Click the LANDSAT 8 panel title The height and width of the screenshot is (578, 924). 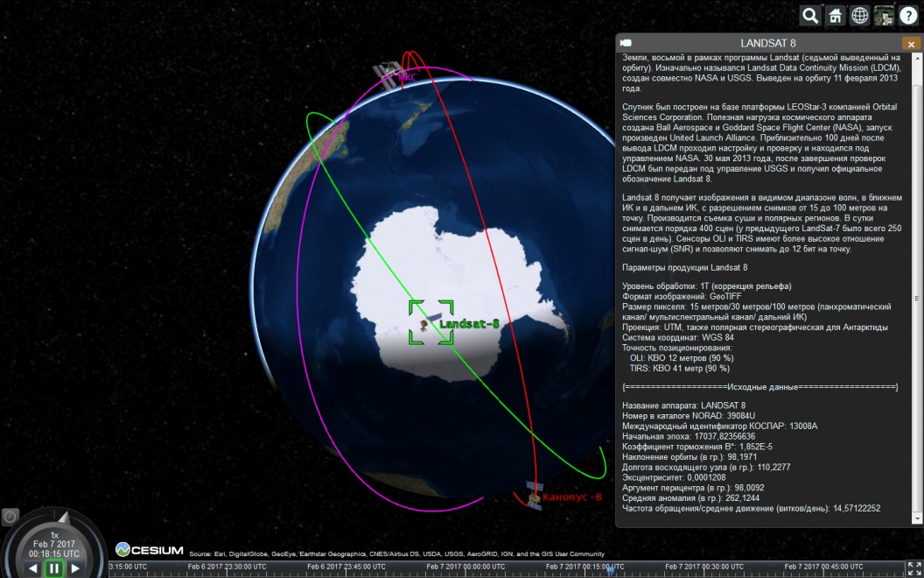coord(768,43)
